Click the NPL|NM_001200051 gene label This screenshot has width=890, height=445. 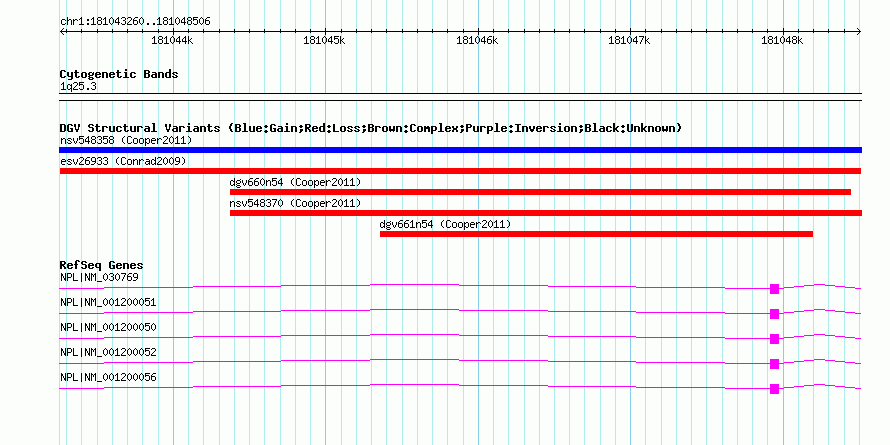click(108, 303)
